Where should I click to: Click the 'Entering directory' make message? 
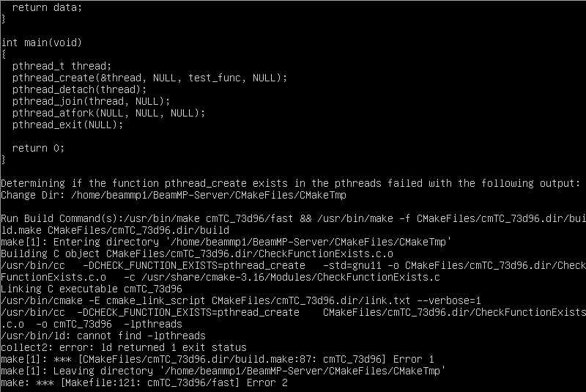click(x=226, y=242)
